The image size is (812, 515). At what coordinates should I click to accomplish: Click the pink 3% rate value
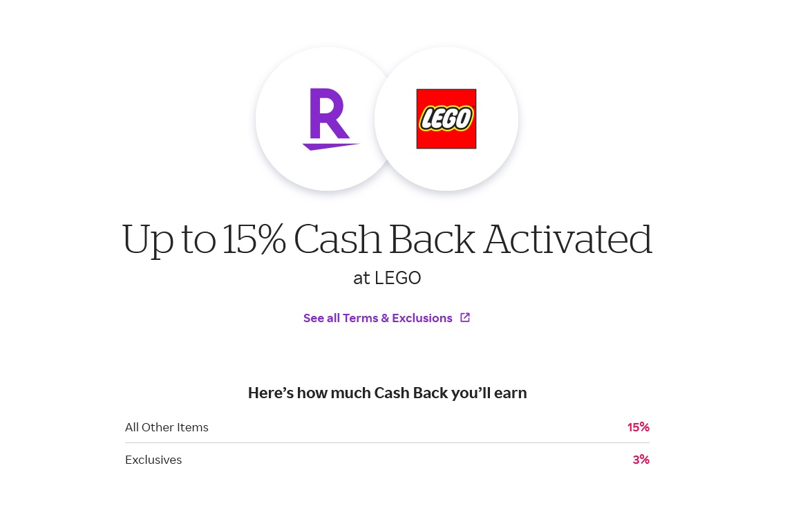point(641,460)
